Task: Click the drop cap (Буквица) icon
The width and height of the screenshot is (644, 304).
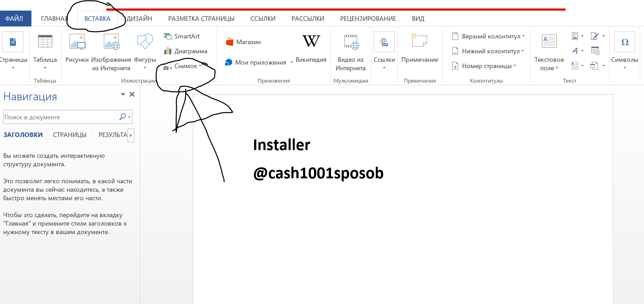Action: (x=575, y=65)
